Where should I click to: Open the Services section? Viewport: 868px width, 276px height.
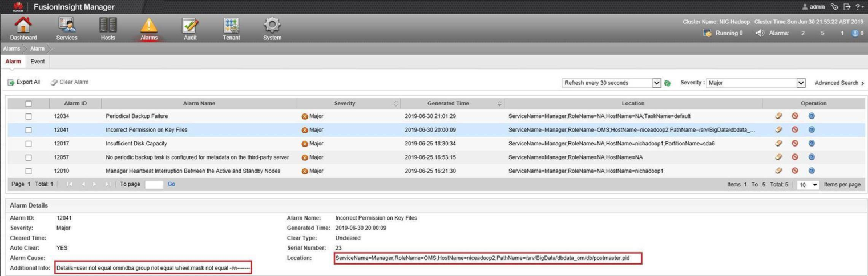click(x=67, y=28)
